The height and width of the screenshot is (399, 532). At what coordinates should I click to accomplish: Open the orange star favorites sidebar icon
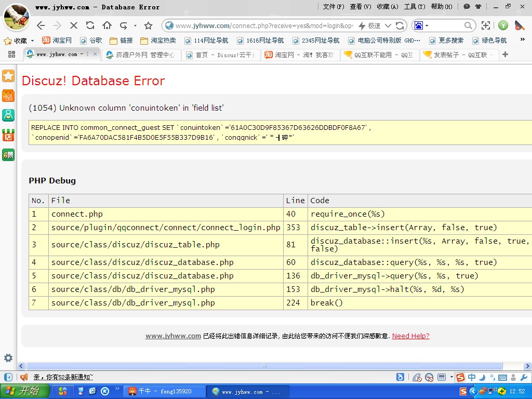[8, 76]
